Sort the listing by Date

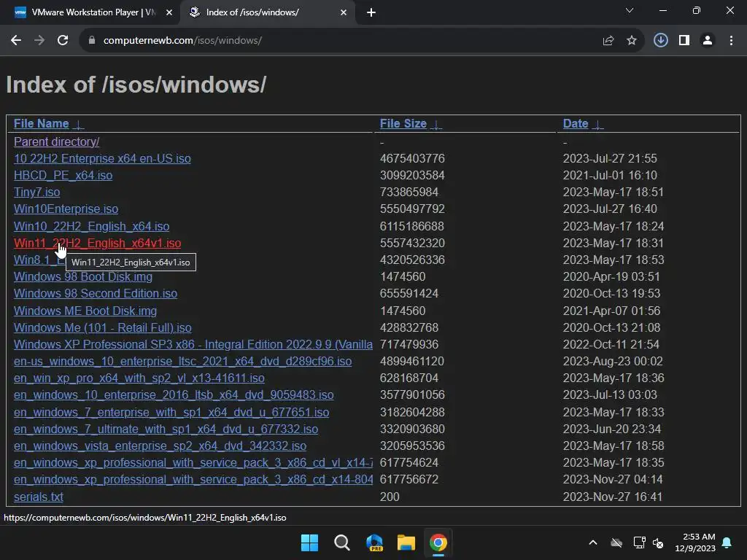[576, 124]
